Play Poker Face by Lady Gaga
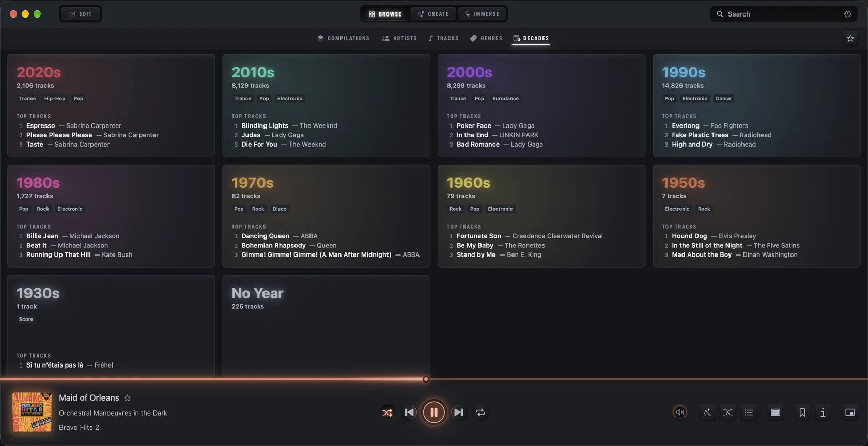The image size is (868, 446). (491, 126)
